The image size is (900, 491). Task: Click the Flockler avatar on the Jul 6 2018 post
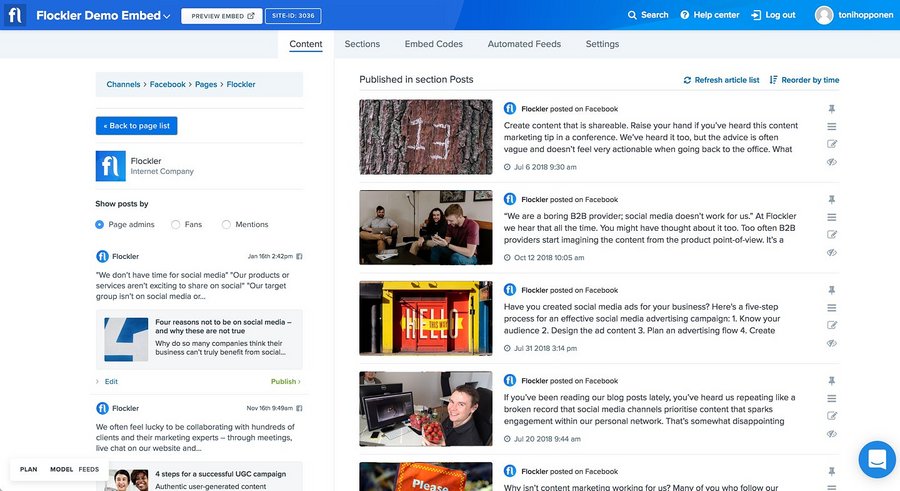pyautogui.click(x=510, y=109)
